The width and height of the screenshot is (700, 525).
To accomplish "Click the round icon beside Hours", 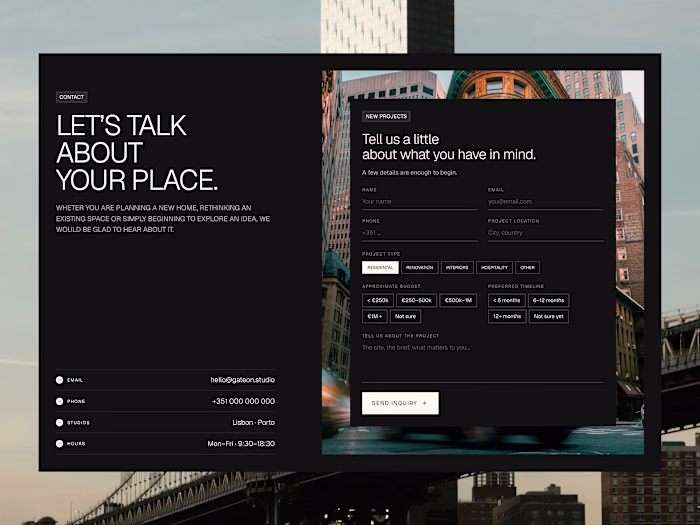I will point(59,444).
